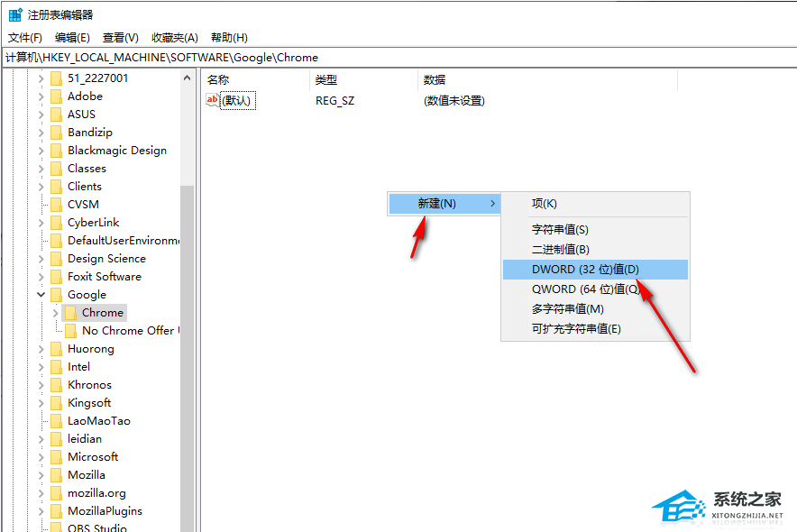Click the Clients folder icon
797x532 pixels.
coord(57,187)
